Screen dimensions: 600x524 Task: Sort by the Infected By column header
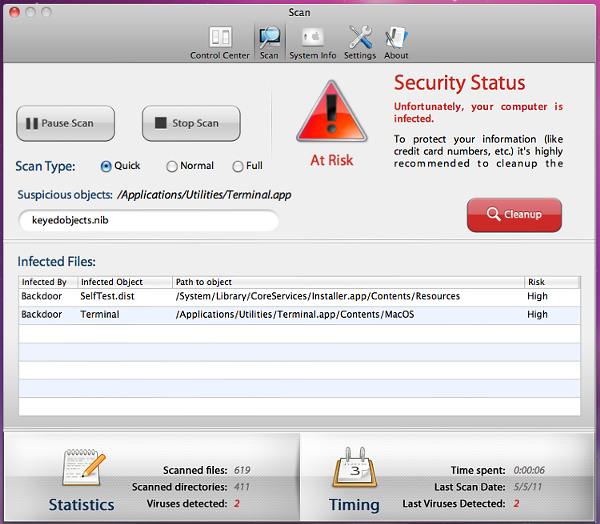click(47, 283)
